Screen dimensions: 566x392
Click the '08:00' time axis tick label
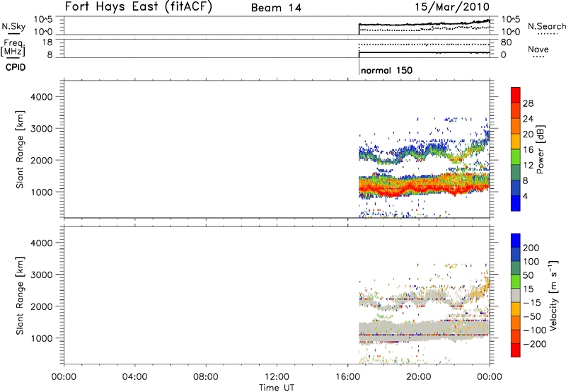tap(206, 377)
